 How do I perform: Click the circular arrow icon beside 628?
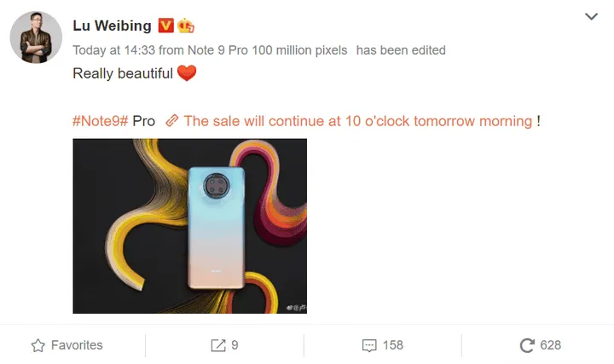pyautogui.click(x=527, y=345)
